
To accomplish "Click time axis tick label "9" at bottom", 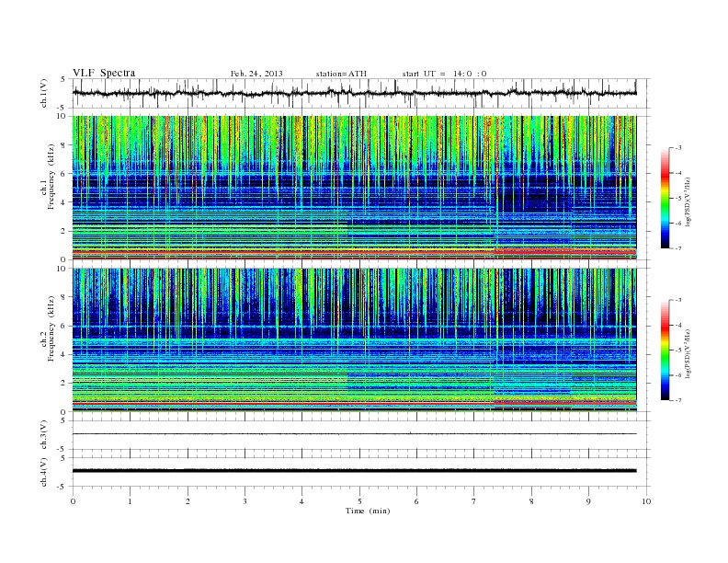I will tap(588, 501).
